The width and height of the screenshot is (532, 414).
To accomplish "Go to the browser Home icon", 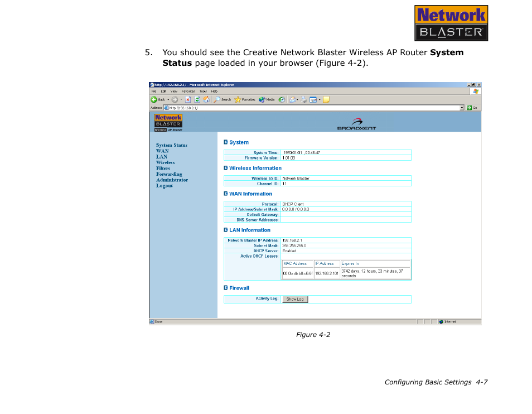I will (206, 99).
